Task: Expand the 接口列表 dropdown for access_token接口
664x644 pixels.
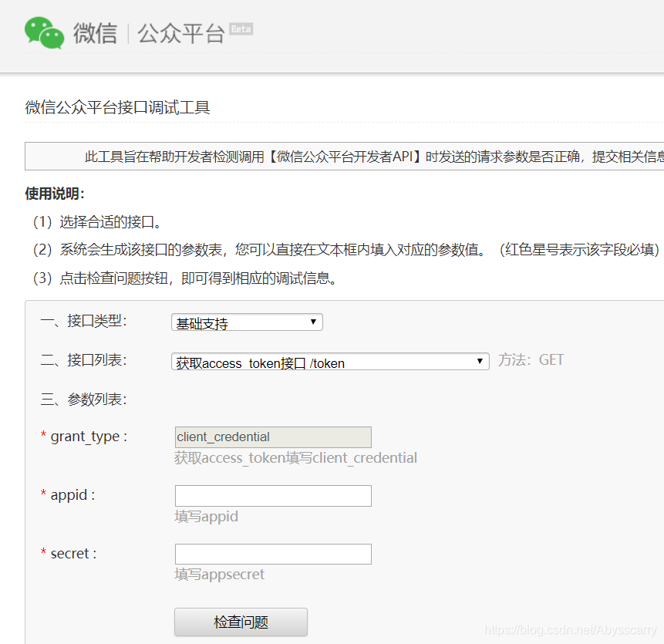Action: [330, 362]
